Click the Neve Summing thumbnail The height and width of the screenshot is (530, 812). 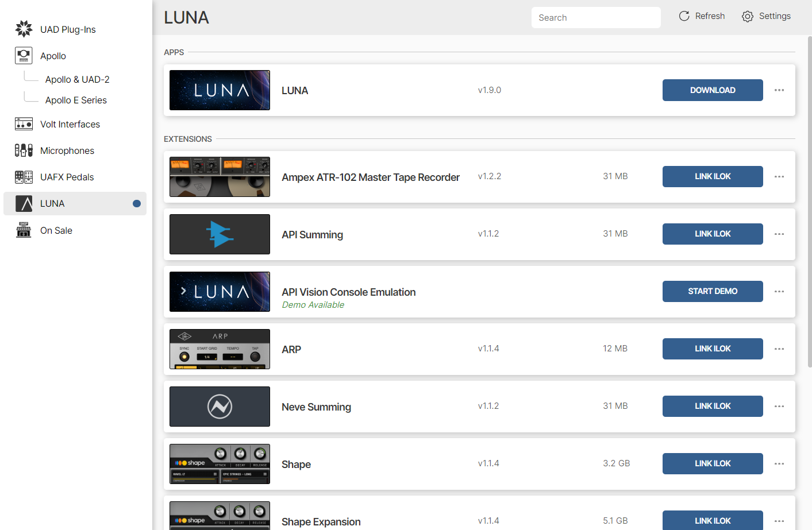(x=220, y=407)
